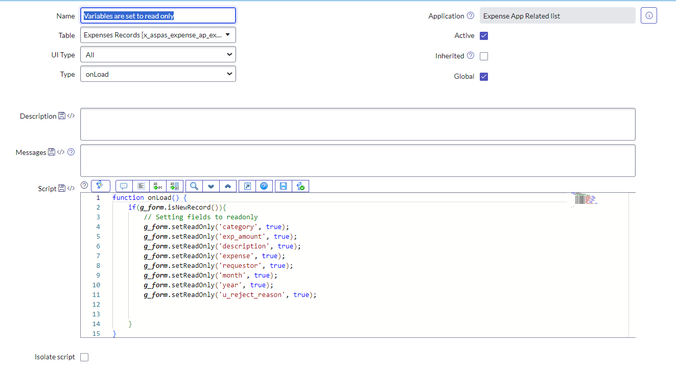Click code line setting 'year' read only
The image size is (676, 365).
click(x=208, y=285)
